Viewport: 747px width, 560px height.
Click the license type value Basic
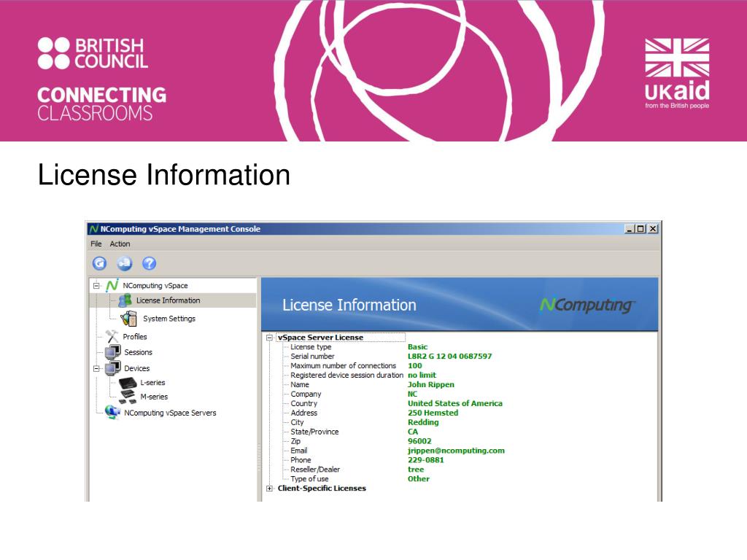(x=417, y=347)
